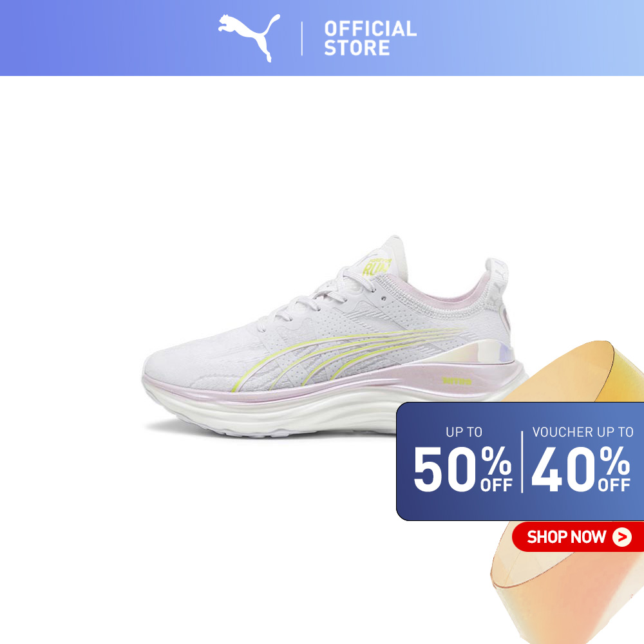Screen dimensions: 644x644
Task: Click the shoe's heel pull tab
Action: 497,276
